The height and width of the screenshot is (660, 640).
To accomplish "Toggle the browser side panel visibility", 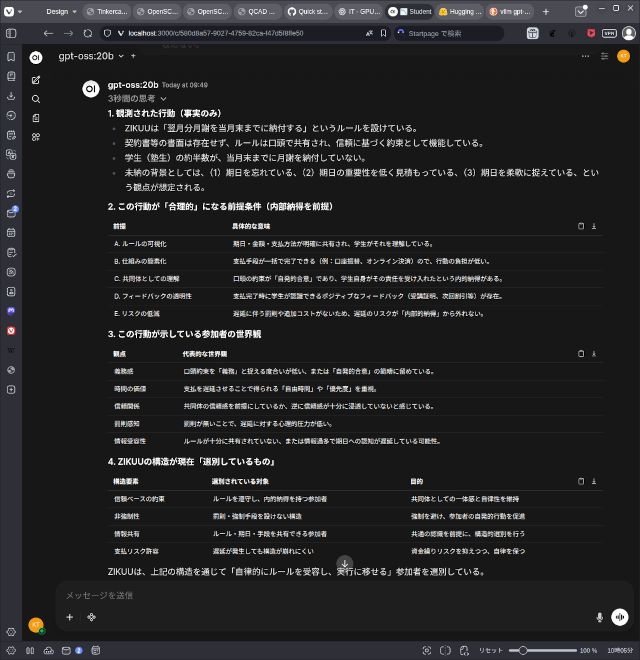I will tap(11, 32).
